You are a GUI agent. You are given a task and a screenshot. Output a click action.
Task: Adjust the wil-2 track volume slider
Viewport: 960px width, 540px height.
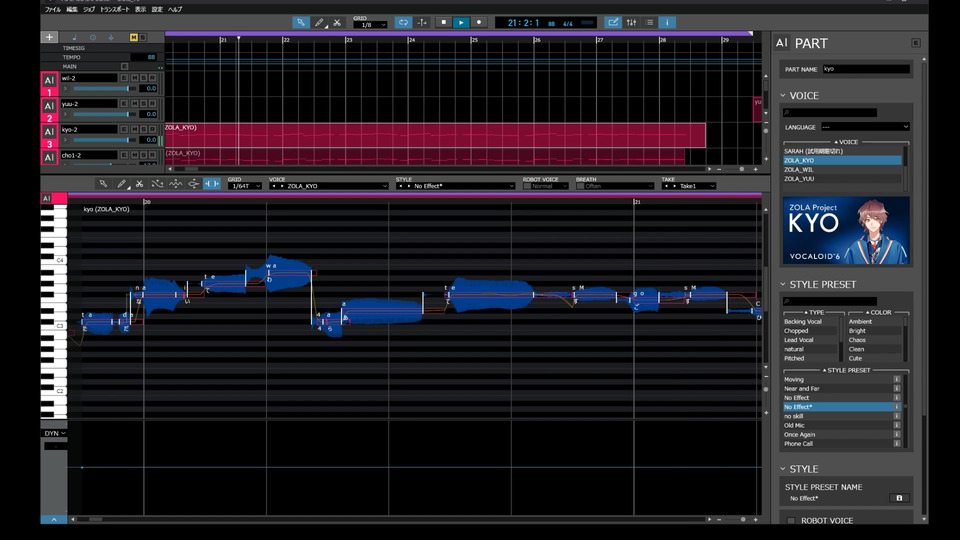click(105, 88)
